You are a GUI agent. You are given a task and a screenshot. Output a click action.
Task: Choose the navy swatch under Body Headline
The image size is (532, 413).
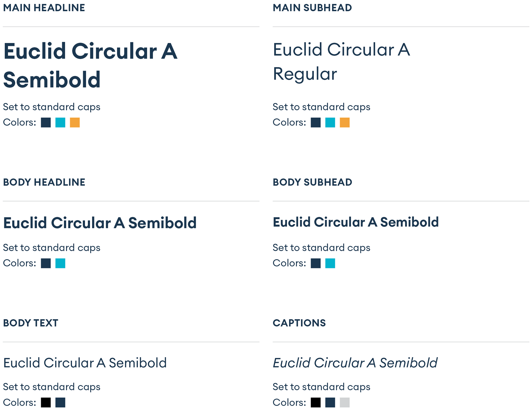pos(46,263)
